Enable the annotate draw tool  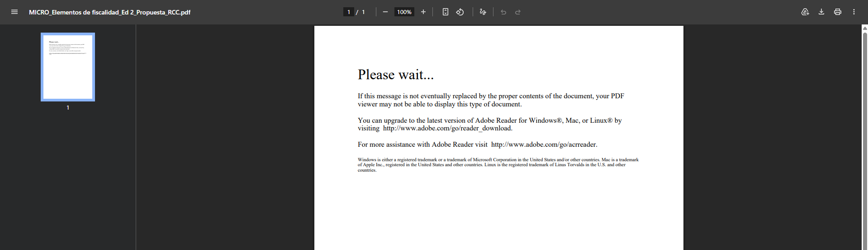[x=483, y=12]
